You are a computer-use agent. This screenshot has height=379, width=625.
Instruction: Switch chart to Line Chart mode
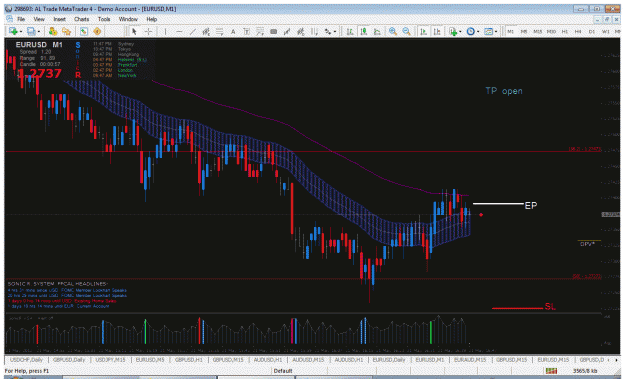[377, 31]
